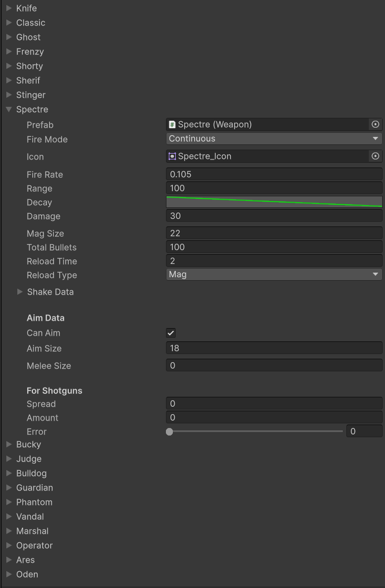Viewport: 385px width, 588px height.
Task: Click the Reload Type label
Action: click(52, 276)
